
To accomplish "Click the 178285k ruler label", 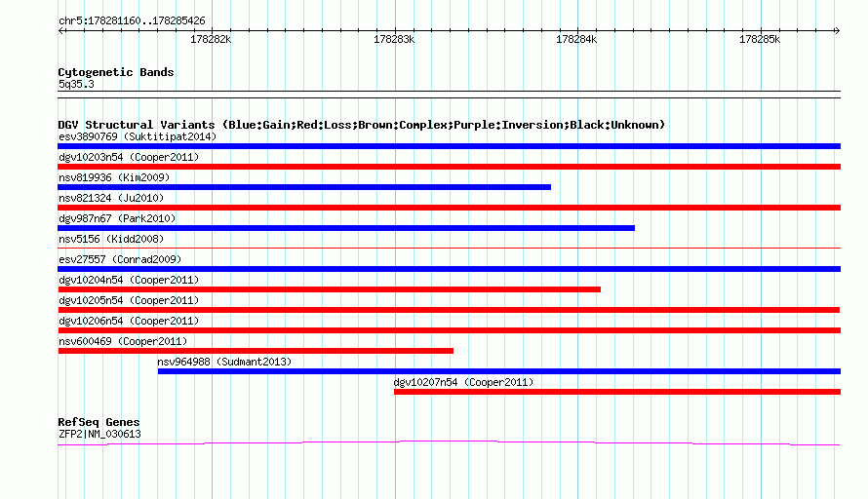I will tap(760, 39).
